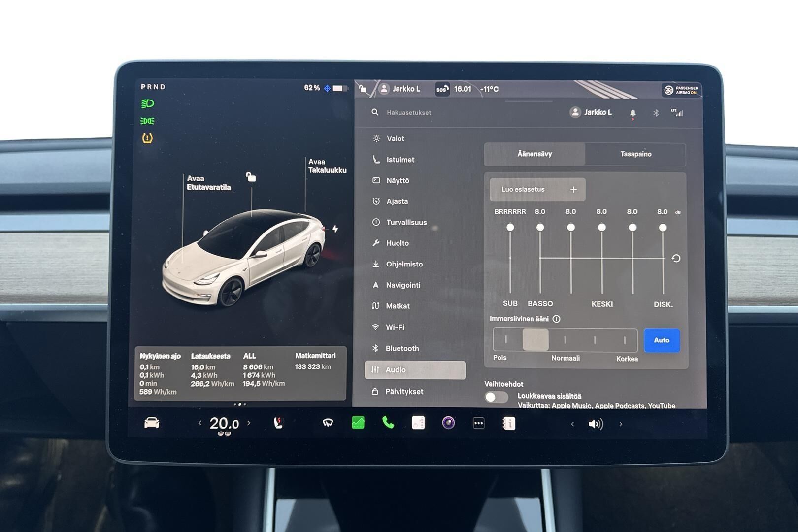Tap the car controls icon in bottom bar
The width and height of the screenshot is (798, 532).
(x=151, y=423)
